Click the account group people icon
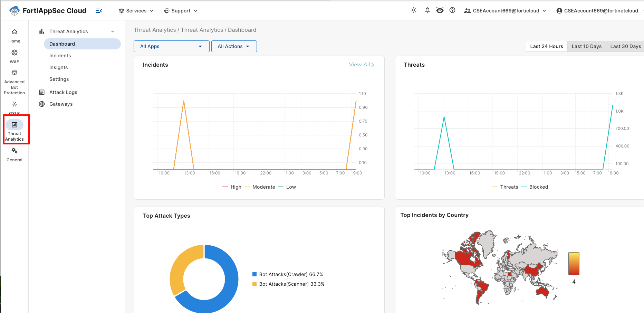 (468, 11)
